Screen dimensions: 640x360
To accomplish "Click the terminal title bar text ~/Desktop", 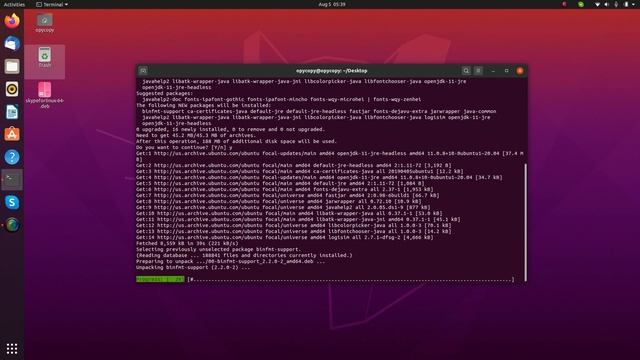I will [x=355, y=71].
